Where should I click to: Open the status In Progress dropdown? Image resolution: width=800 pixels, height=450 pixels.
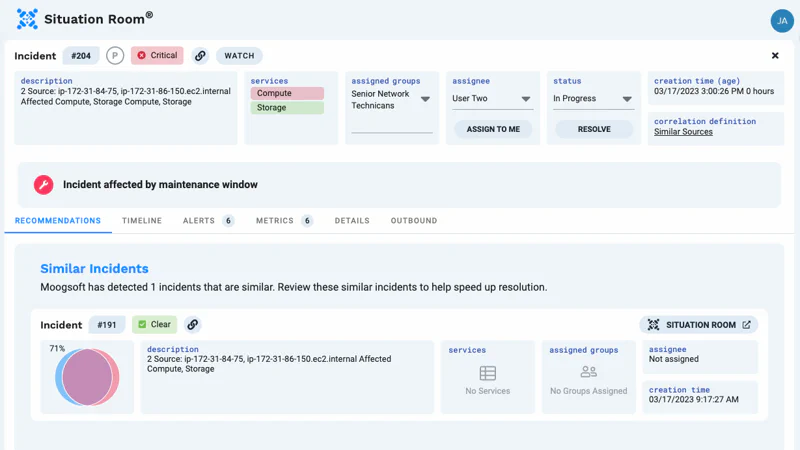627,100
